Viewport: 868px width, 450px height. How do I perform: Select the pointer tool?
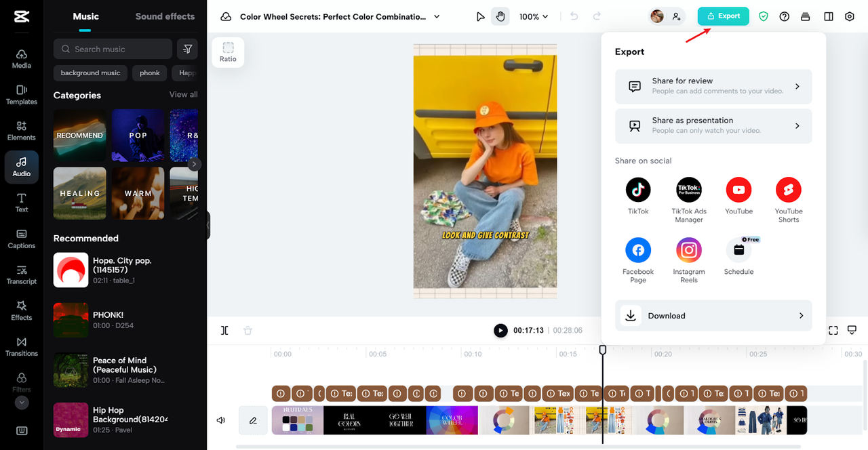click(x=481, y=16)
